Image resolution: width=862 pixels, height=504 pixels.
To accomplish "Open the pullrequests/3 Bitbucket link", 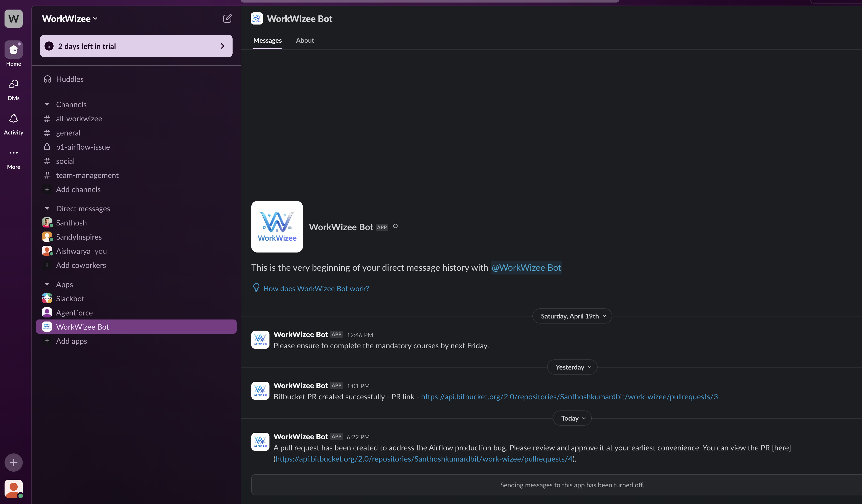I will [569, 397].
